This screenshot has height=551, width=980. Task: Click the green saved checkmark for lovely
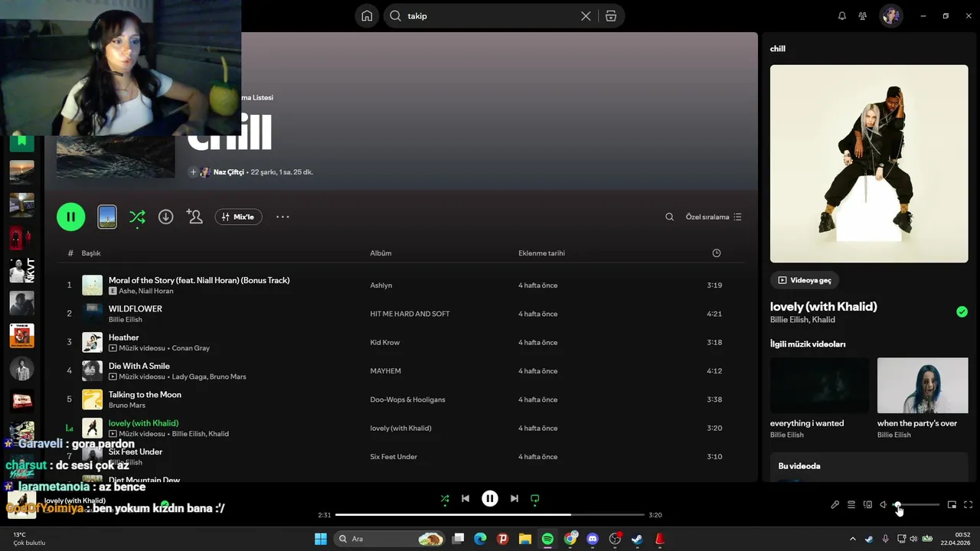962,311
